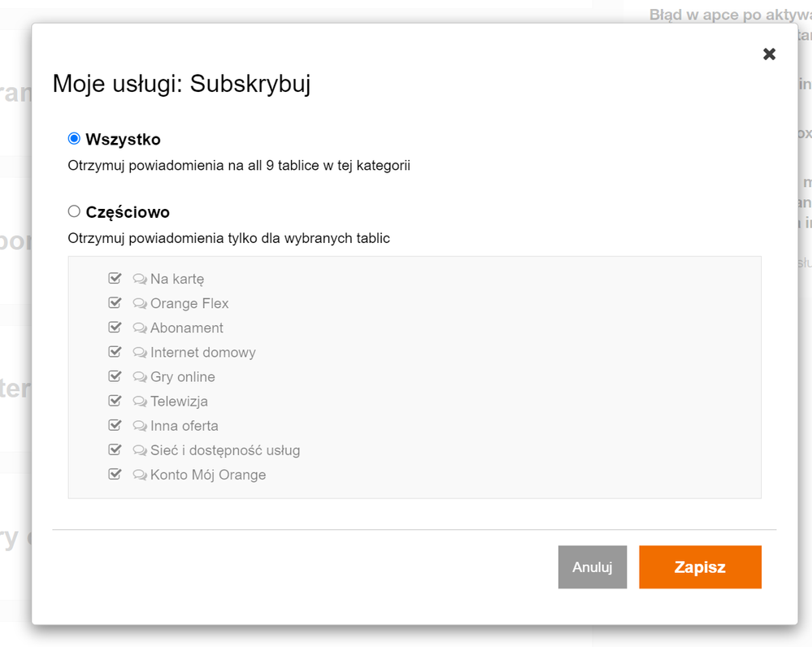Click the Konto Mój Orange checkbox
Image resolution: width=812 pixels, height=647 pixels.
[x=115, y=474]
